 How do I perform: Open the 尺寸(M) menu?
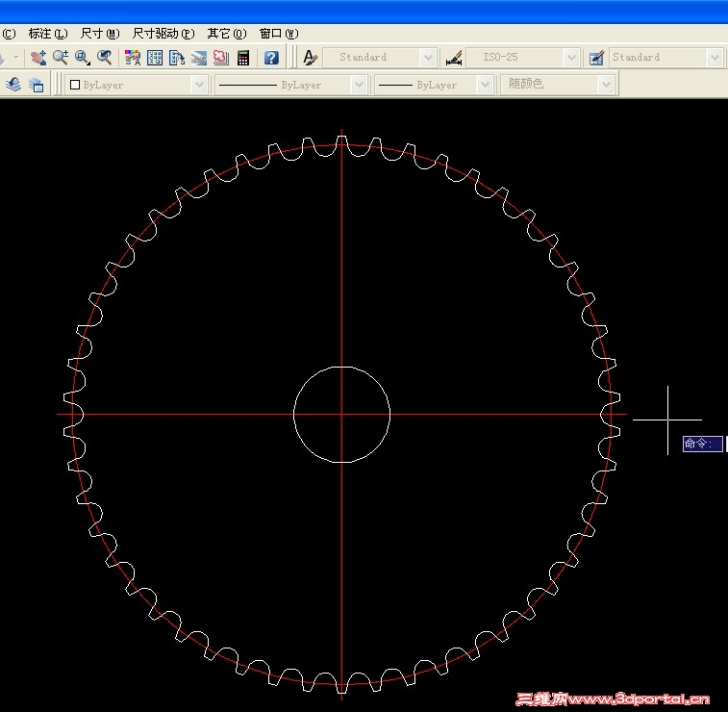pyautogui.click(x=100, y=34)
